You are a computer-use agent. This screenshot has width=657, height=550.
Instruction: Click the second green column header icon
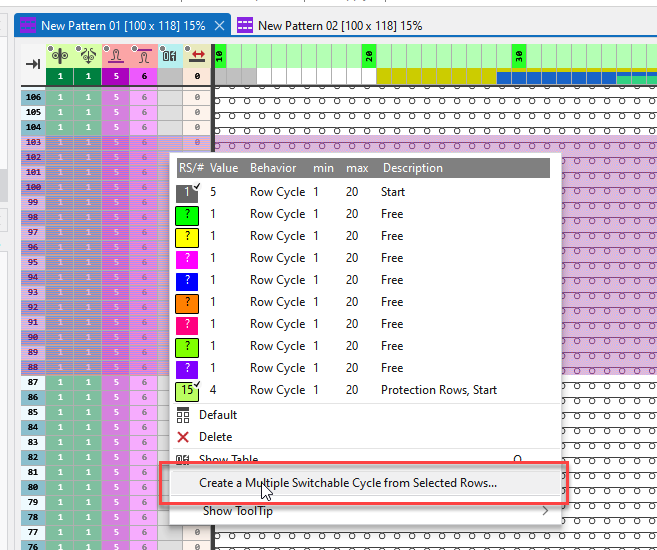pos(88,56)
